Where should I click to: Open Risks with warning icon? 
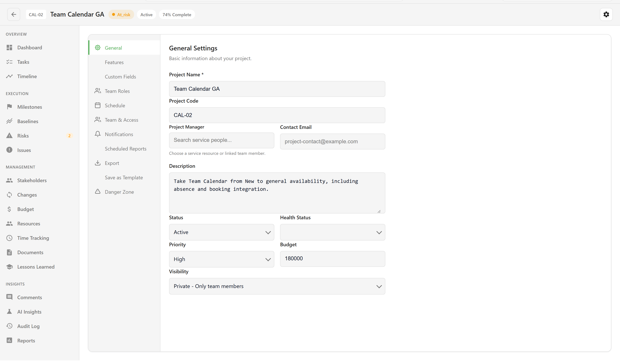39,136
